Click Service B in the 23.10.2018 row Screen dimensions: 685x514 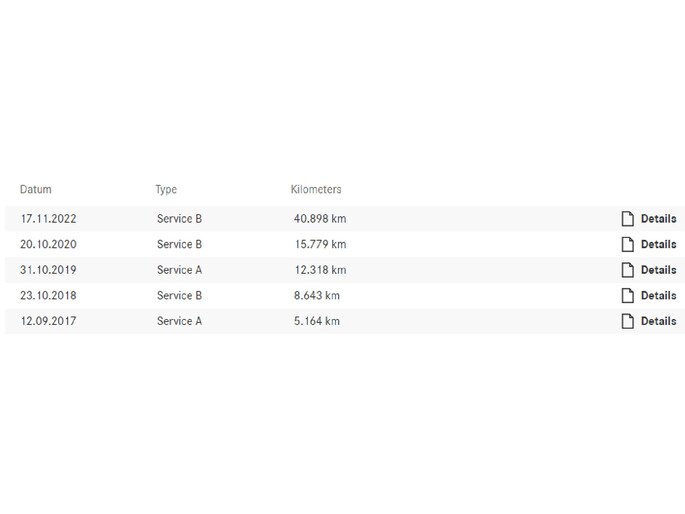180,296
